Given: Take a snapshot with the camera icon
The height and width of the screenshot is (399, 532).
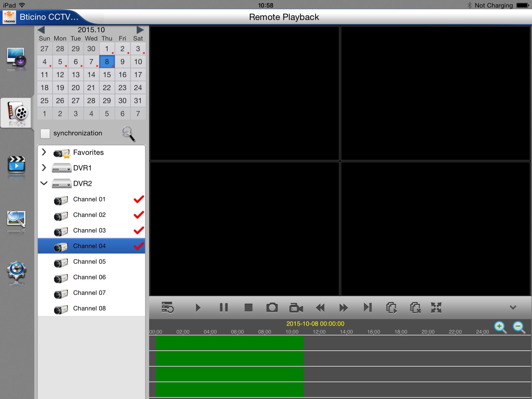Looking at the screenshot, I should click(272, 308).
